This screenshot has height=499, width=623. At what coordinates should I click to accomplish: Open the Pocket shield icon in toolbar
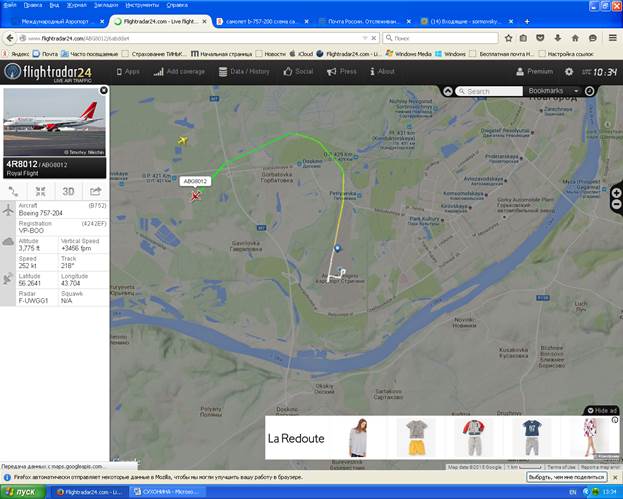pos(540,38)
